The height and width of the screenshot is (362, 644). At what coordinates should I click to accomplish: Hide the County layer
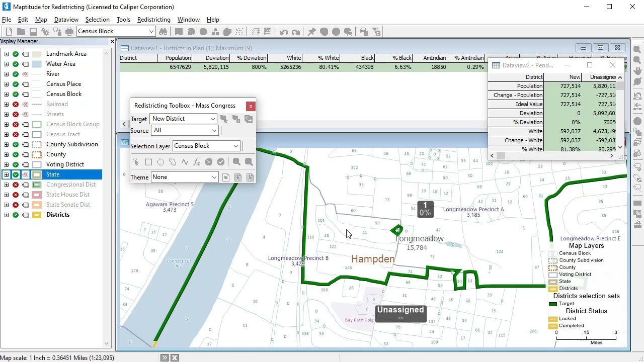[16, 154]
